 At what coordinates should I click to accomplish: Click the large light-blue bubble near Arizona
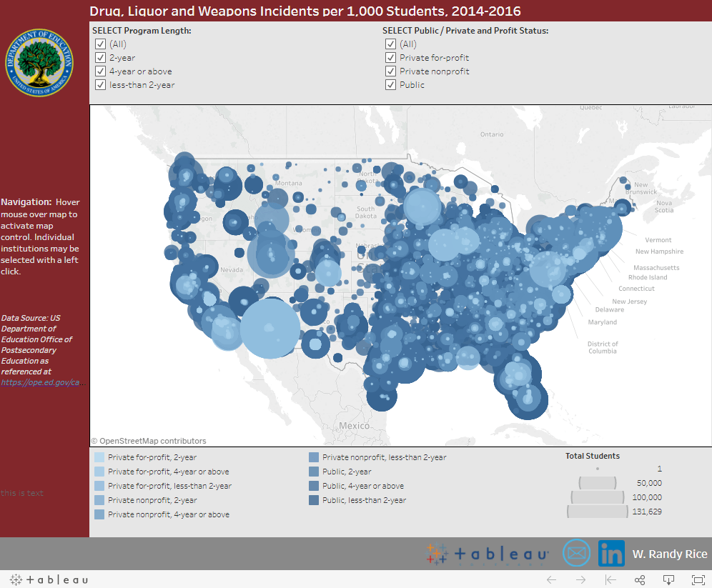(x=270, y=329)
